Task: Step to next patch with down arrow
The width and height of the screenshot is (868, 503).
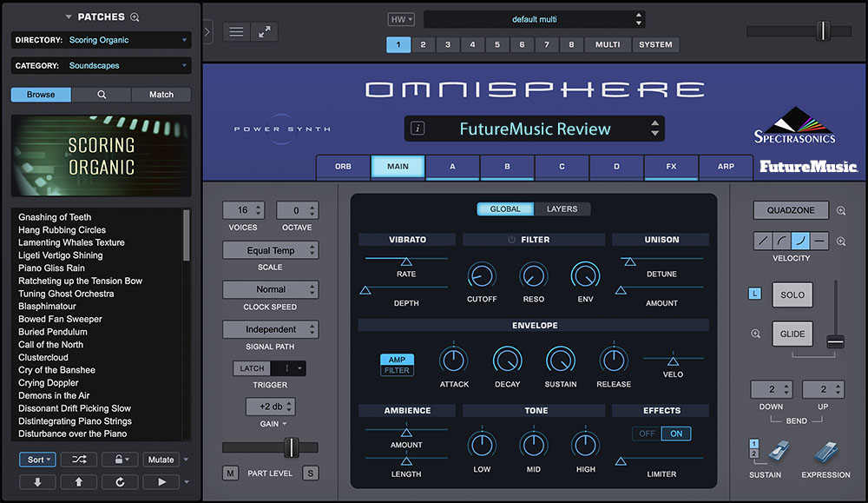Action: click(x=37, y=482)
